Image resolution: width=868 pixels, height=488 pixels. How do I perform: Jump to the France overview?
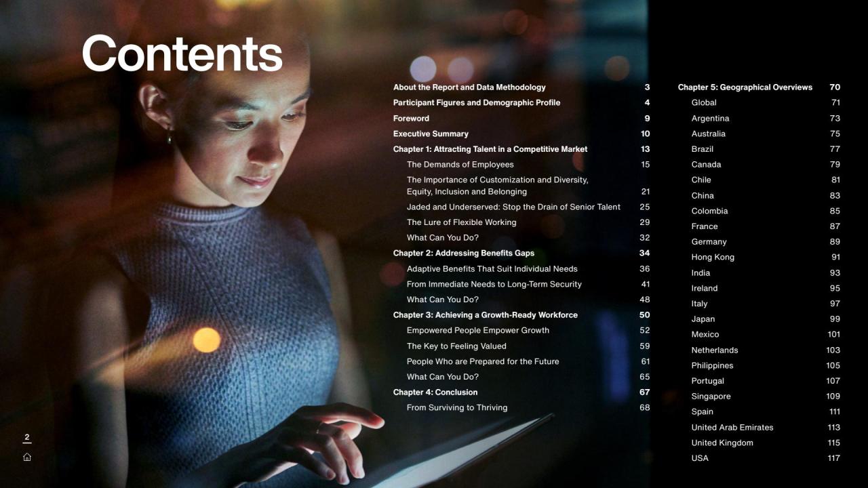tap(705, 227)
